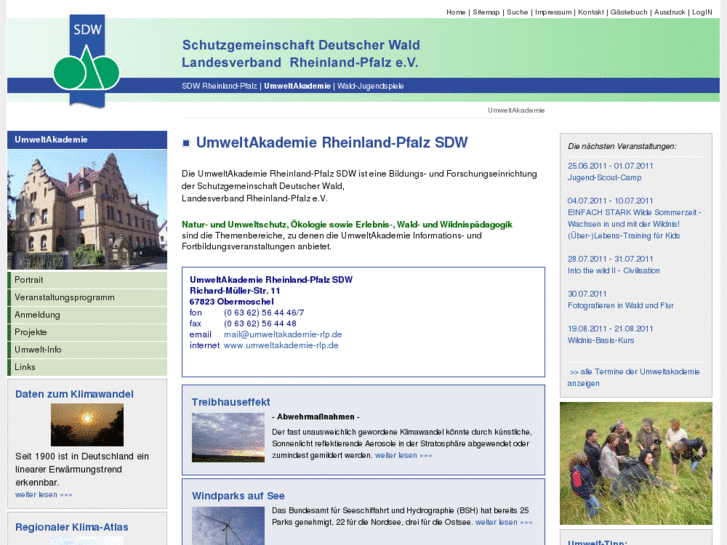Click the 30.07.2011 event date
Viewport: 727px width, 545px height.
coord(587,294)
